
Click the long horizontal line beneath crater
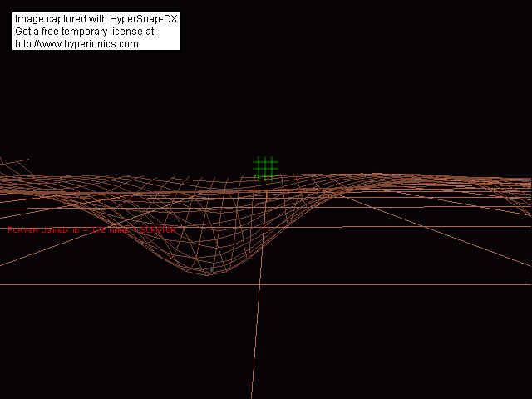pyautogui.click(x=374, y=285)
